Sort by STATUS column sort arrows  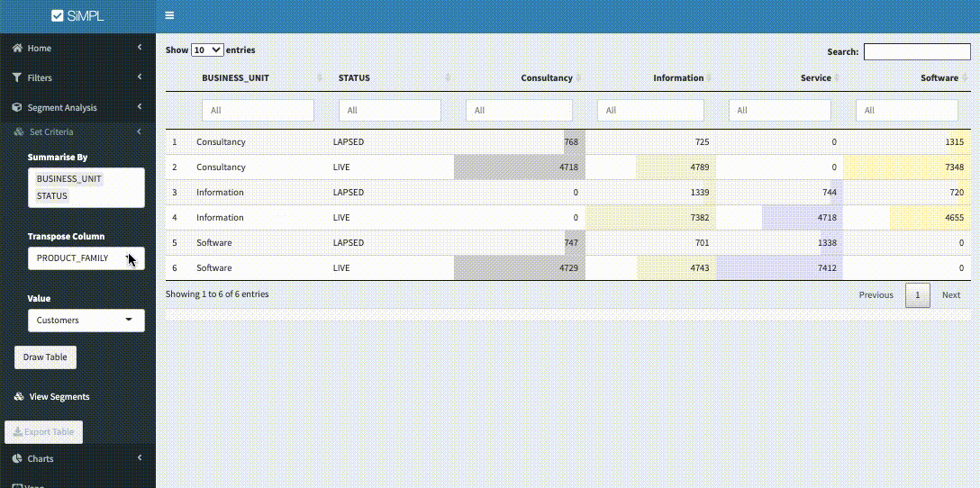pyautogui.click(x=448, y=78)
